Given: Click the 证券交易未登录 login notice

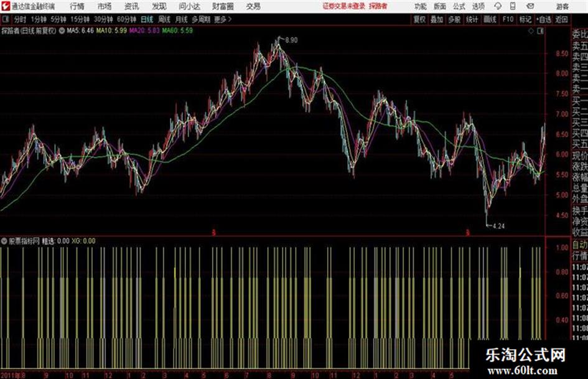Looking at the screenshot, I should [344, 6].
